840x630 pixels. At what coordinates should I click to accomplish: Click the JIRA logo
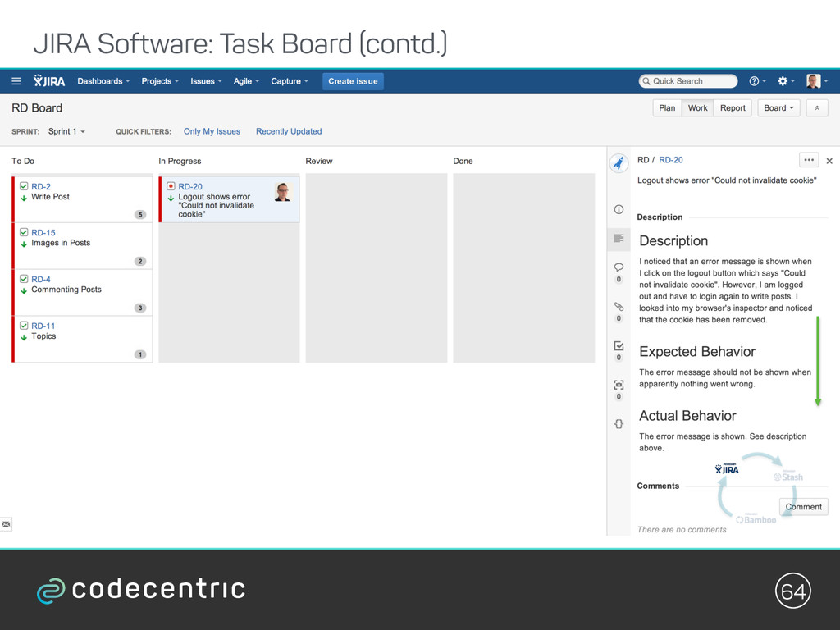pos(48,81)
